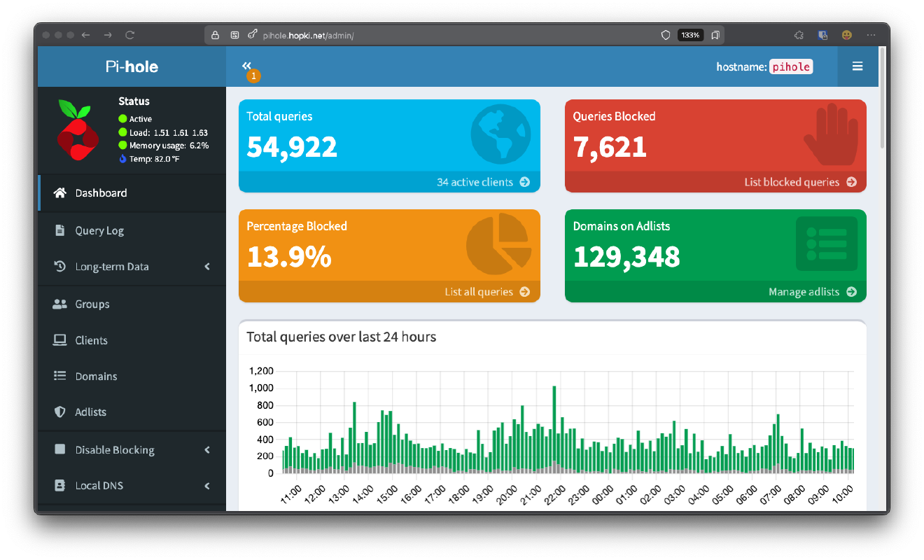Screen dimensions: 924x560
Task: Collapse sidebar using double-chevron icon
Action: pyautogui.click(x=246, y=66)
